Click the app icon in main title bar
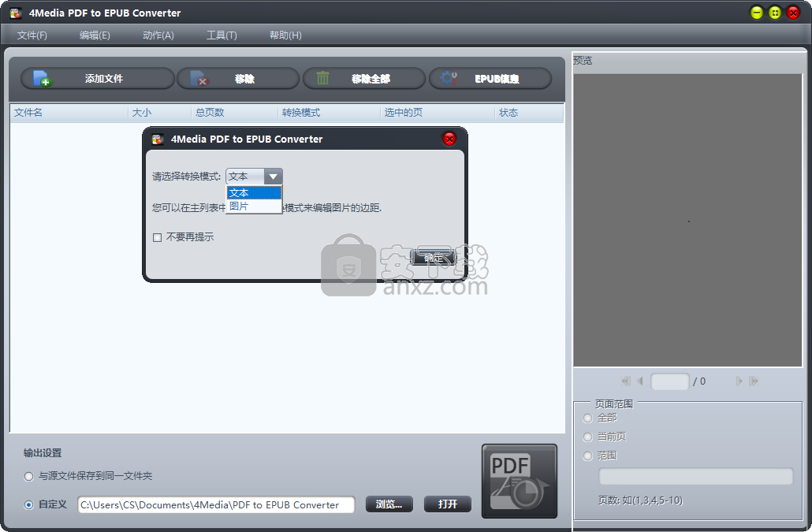 click(x=16, y=13)
